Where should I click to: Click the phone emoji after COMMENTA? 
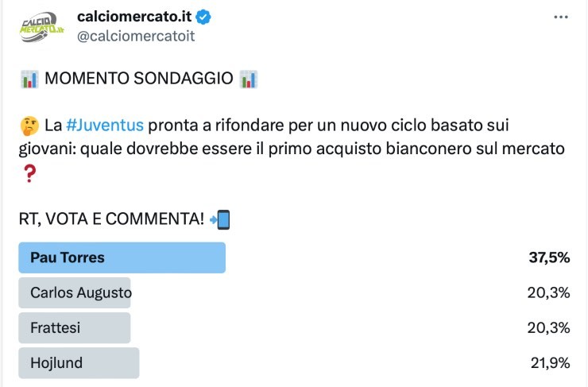click(x=219, y=219)
